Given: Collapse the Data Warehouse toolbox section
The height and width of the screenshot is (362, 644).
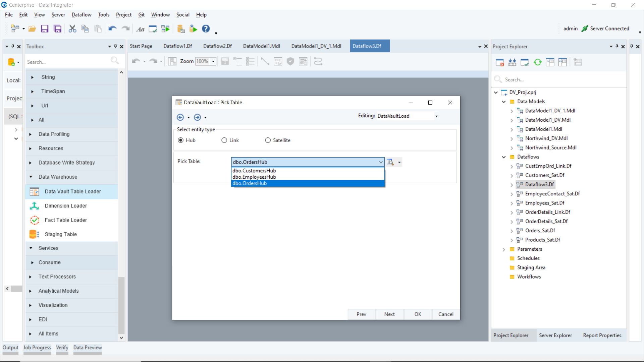Looking at the screenshot, I should pos(31,177).
